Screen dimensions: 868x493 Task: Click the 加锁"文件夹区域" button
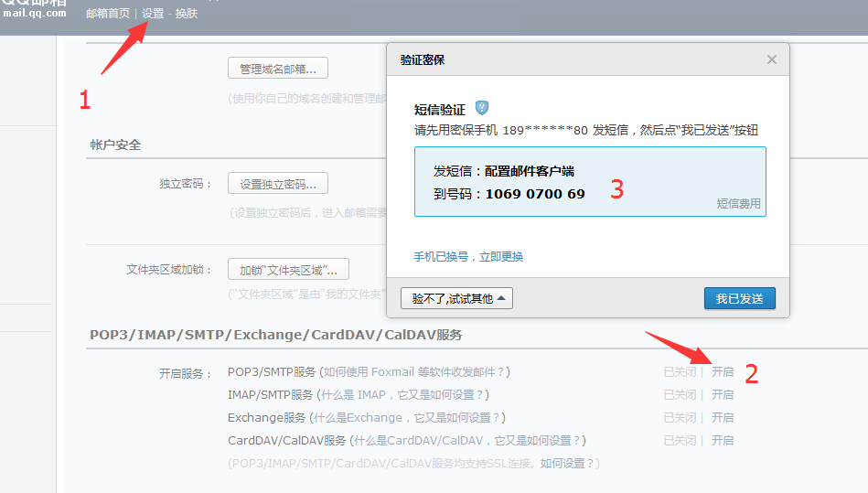(x=288, y=270)
